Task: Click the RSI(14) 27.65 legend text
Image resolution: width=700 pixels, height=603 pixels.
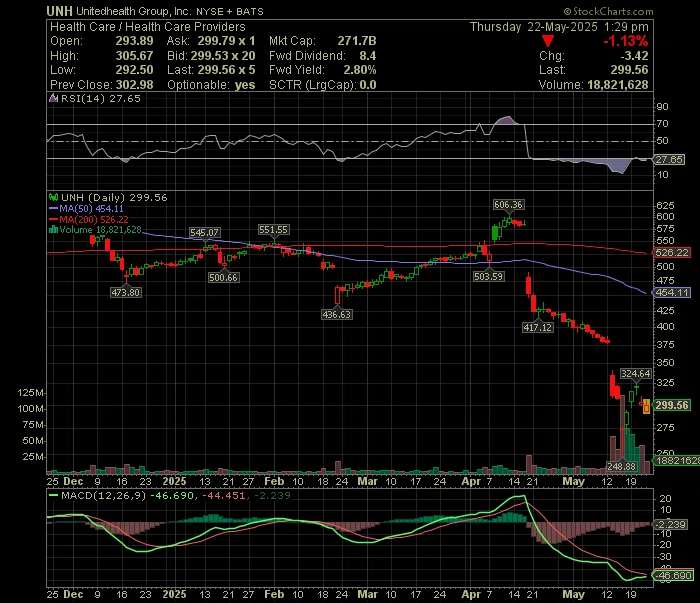Action: pos(100,99)
